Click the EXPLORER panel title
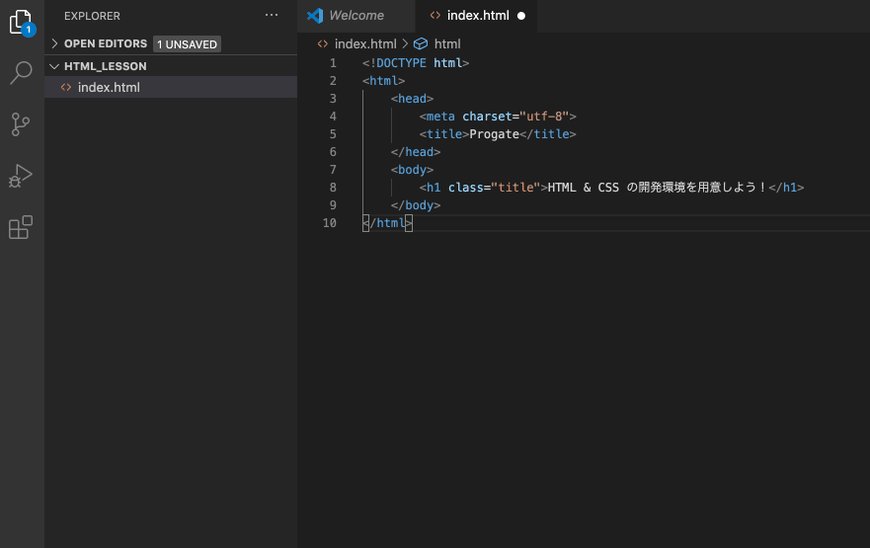 [92, 16]
